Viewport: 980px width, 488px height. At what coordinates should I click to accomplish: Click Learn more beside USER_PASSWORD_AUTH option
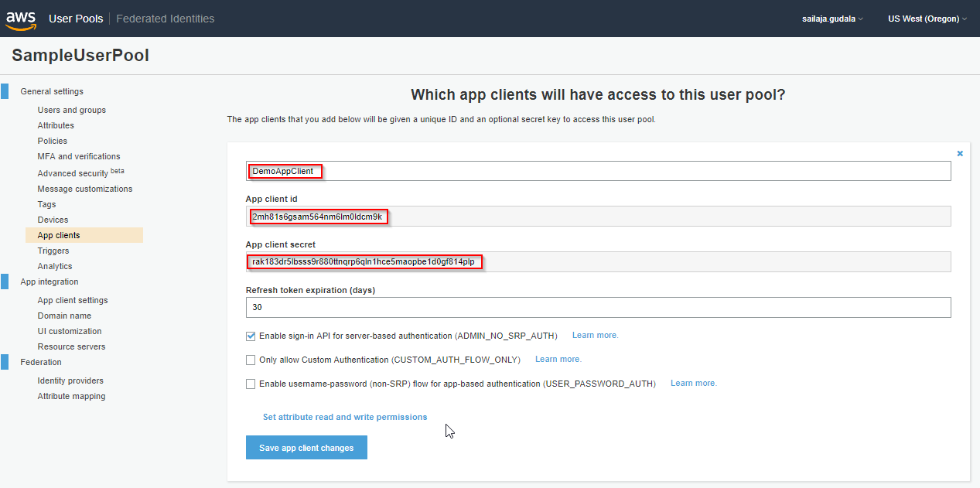point(693,384)
